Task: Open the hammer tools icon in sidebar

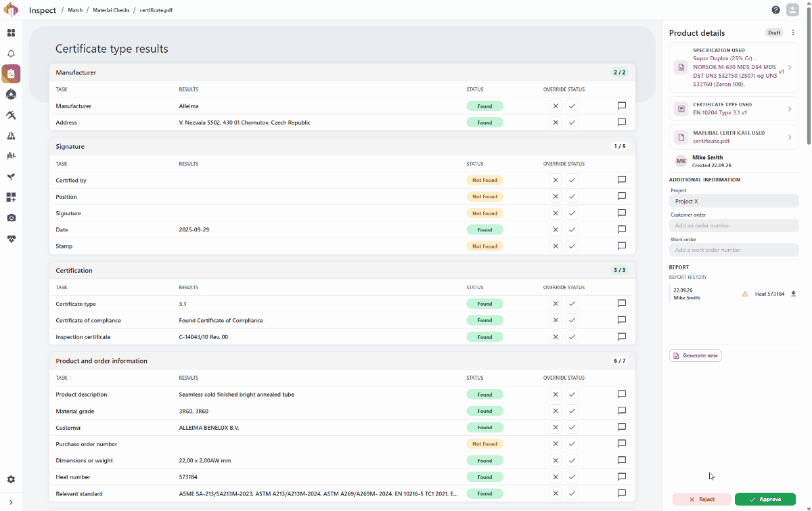Action: [11, 115]
